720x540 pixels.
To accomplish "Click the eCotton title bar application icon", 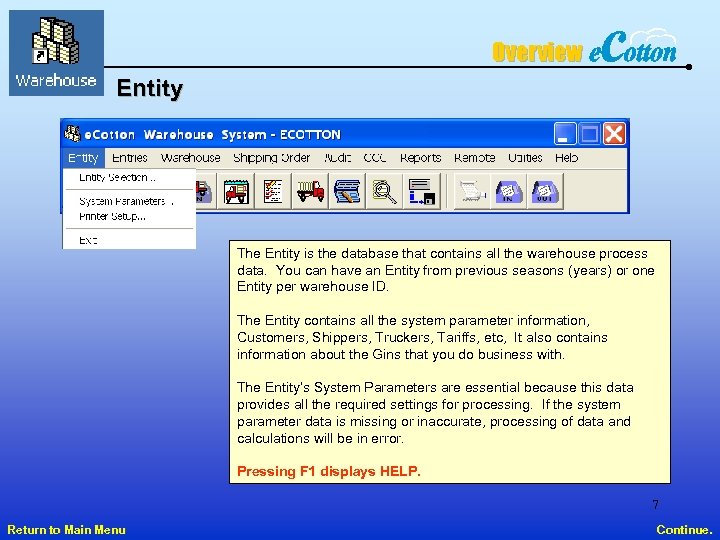I will [72, 134].
